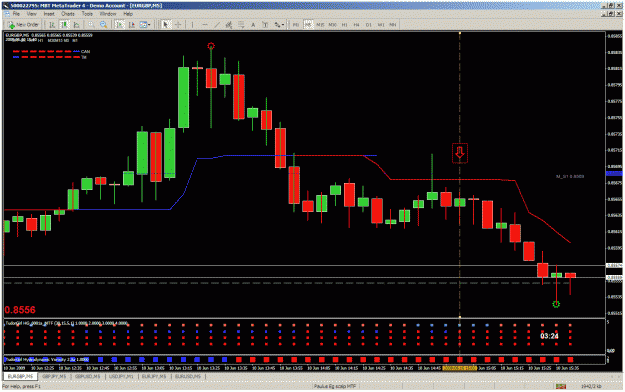
Task: Switch to the EURUSD,M5 chart tab
Action: tap(187, 376)
